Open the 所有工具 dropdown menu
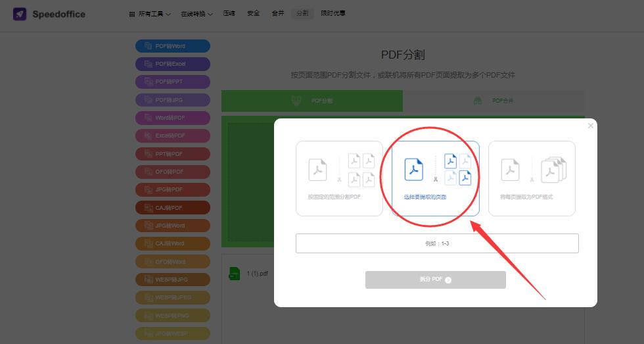Viewport: 644px width, 344px height. click(x=150, y=14)
